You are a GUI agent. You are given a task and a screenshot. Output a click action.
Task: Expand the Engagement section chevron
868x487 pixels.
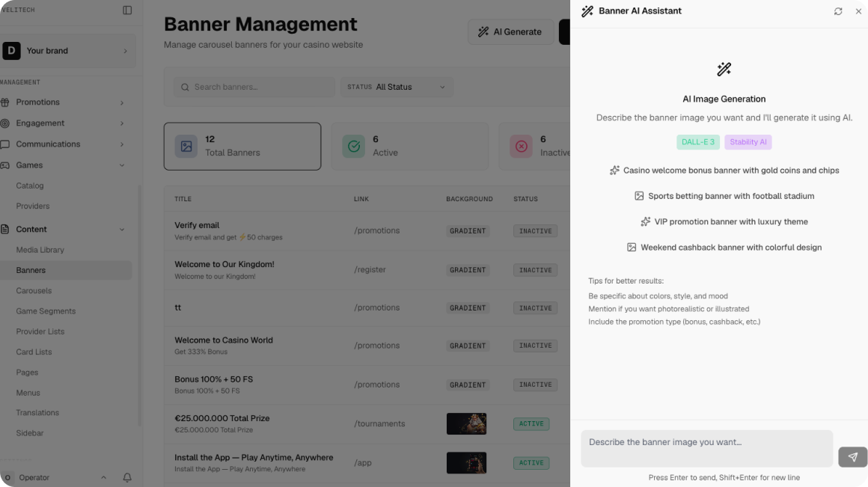tap(122, 123)
